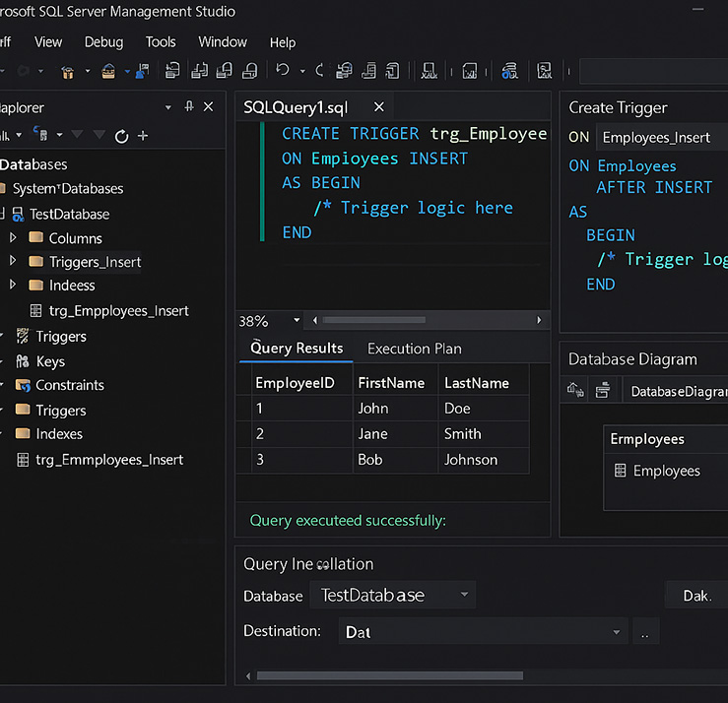Open the zoom 38% dropdown
The image size is (728, 703).
point(297,320)
